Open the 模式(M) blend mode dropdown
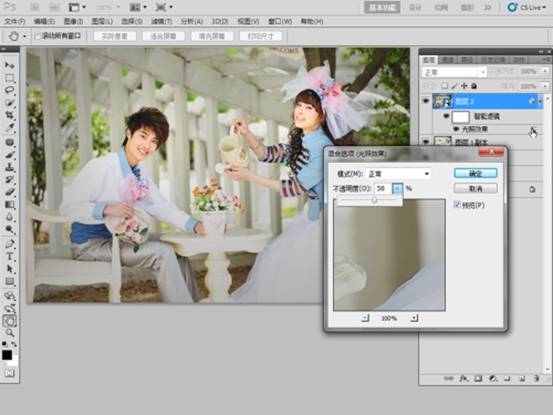This screenshot has height=415, width=553. pyautogui.click(x=399, y=174)
